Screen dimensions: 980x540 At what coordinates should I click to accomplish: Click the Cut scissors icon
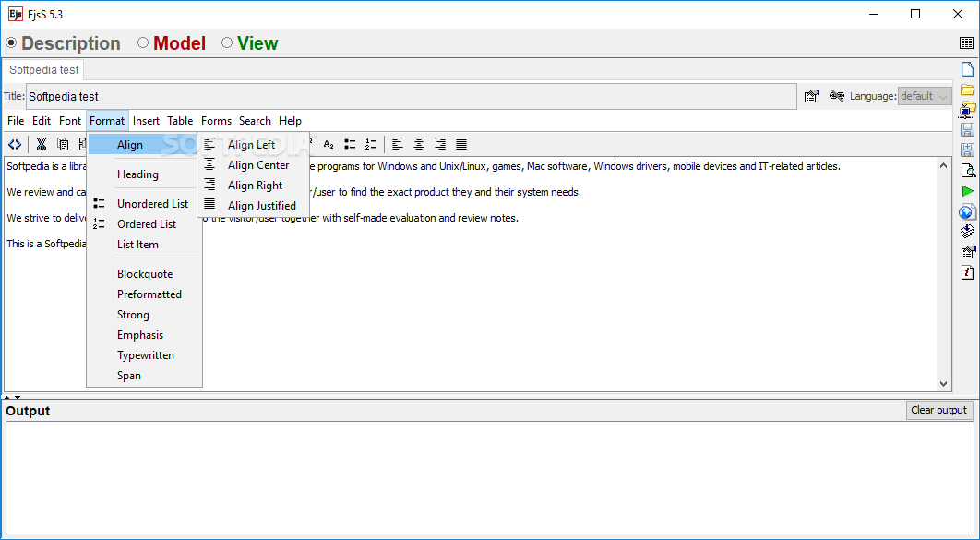point(42,144)
